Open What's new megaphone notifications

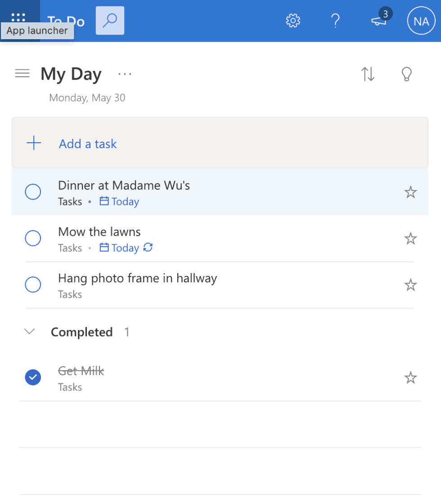[379, 22]
